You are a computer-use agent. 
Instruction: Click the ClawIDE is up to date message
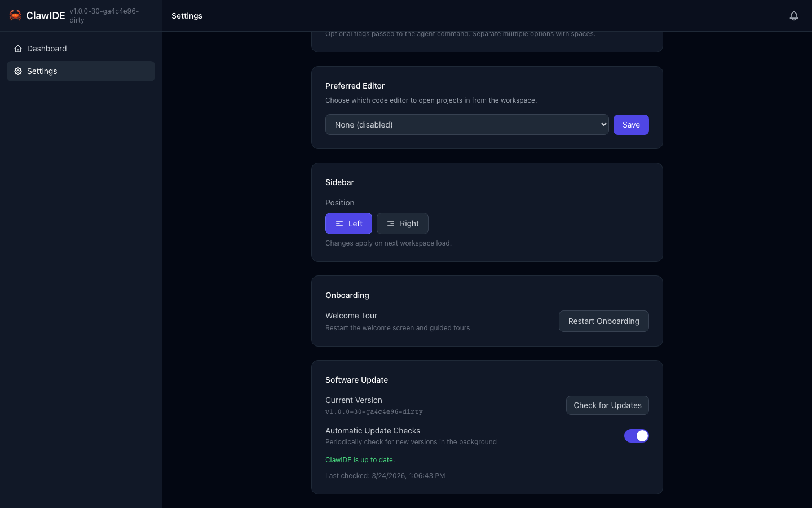(360, 460)
